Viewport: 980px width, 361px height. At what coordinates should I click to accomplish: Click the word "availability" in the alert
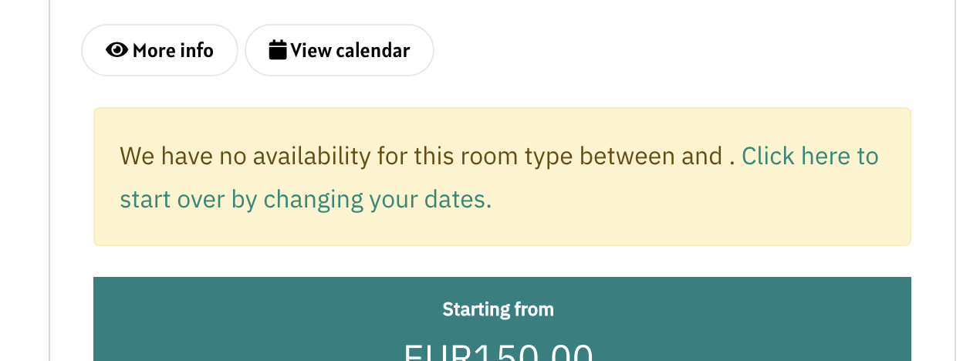coord(312,157)
